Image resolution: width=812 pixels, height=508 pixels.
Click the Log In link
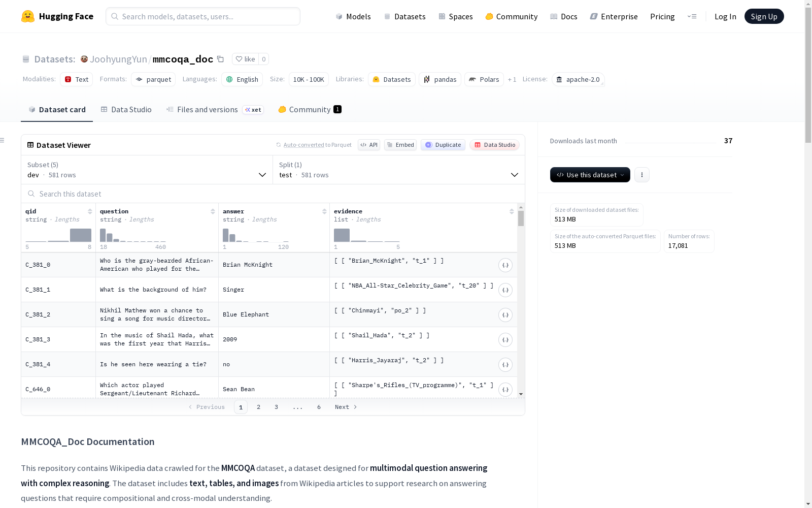pyautogui.click(x=725, y=16)
